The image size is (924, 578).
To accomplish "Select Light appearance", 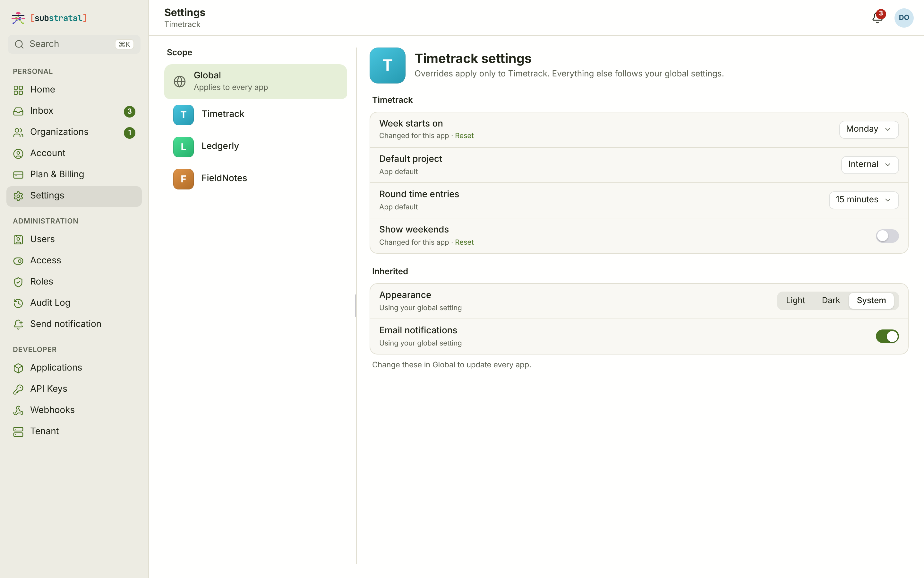I will point(795,301).
